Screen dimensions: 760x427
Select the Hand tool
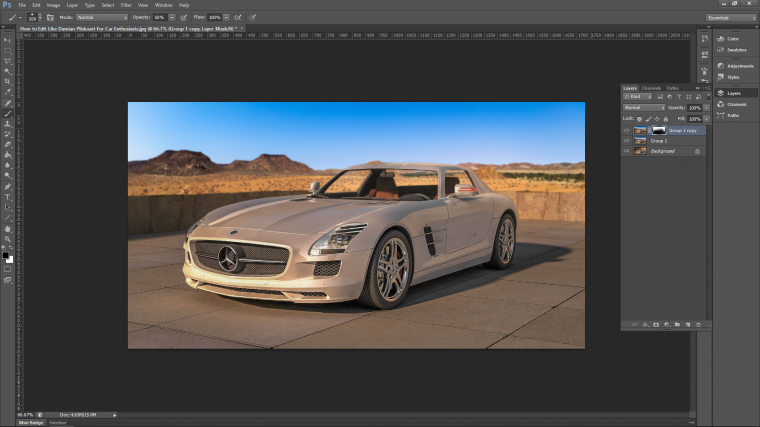point(7,229)
